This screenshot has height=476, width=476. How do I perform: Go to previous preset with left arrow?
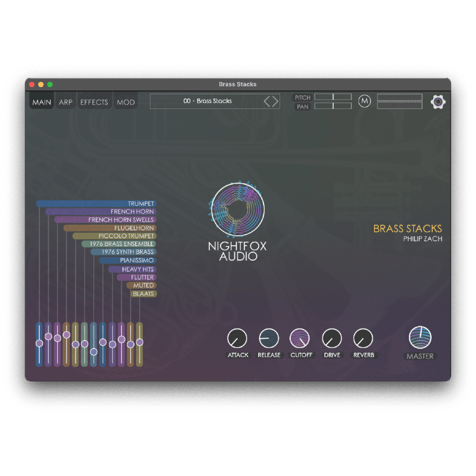pos(267,101)
